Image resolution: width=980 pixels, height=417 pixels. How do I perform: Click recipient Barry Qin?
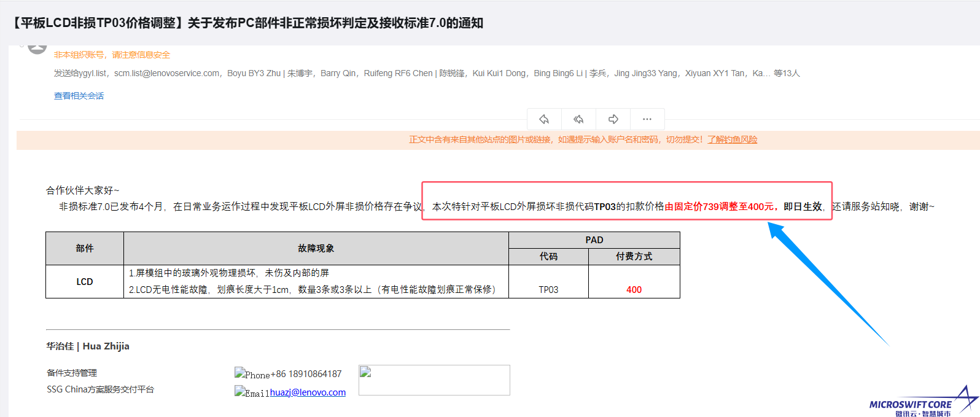tap(338, 73)
